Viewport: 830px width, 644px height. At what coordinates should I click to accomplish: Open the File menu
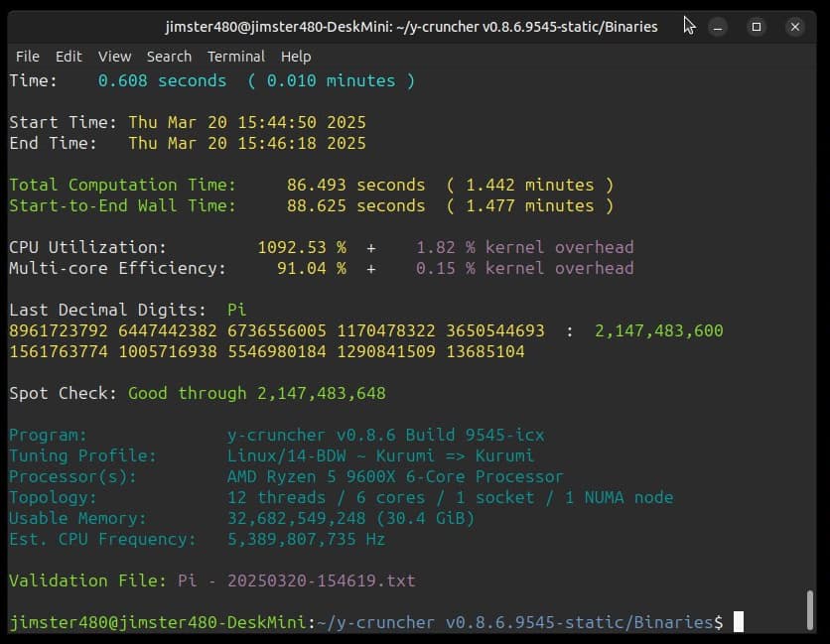(27, 57)
